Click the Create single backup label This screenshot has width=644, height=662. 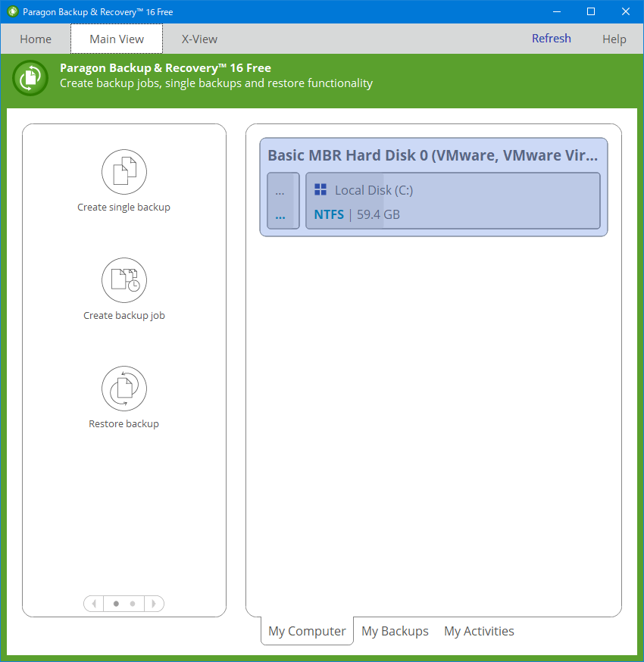tap(123, 208)
